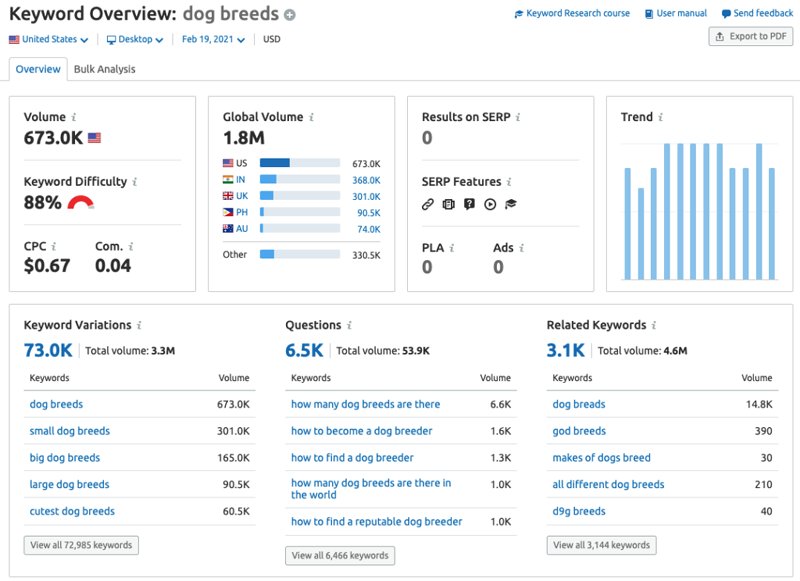Click the red Keyword Difficulty gauge
This screenshot has width=800, height=581.
pos(81,203)
